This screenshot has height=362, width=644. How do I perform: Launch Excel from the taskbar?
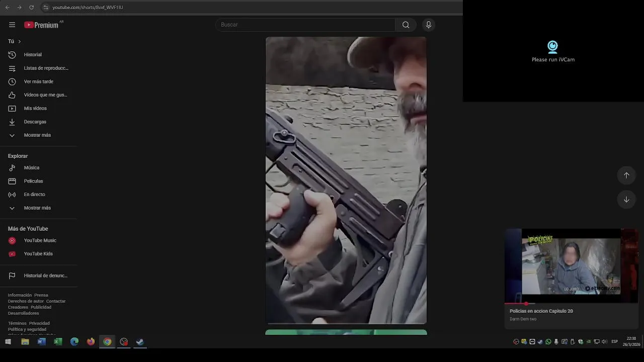pyautogui.click(x=58, y=342)
